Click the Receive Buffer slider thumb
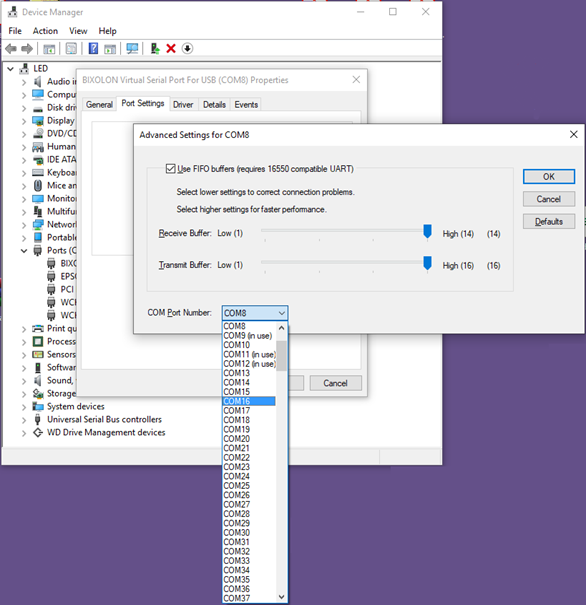The image size is (586, 605). pos(427,232)
